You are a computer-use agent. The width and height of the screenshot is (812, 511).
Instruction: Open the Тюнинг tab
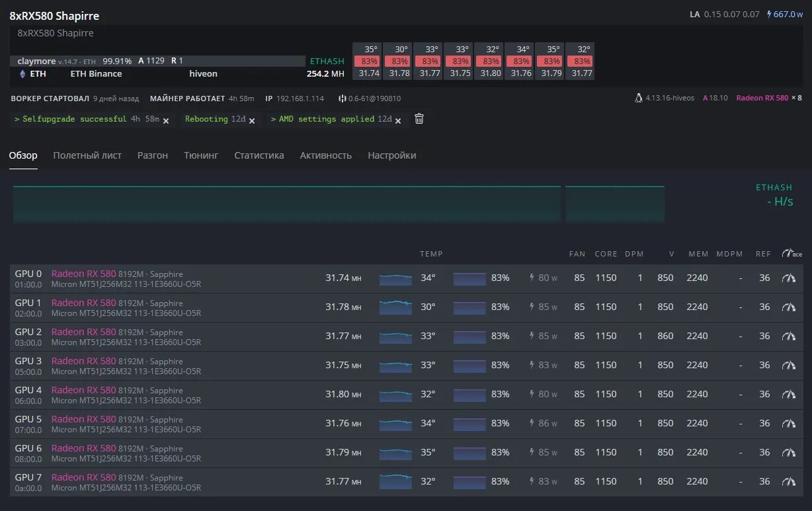click(201, 155)
